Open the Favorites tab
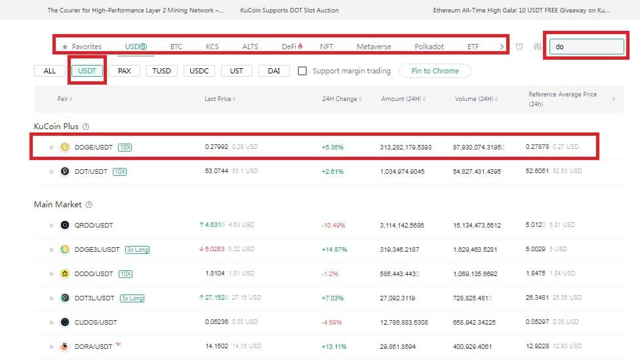Screen dimensions: 640x364 pyautogui.click(x=82, y=47)
